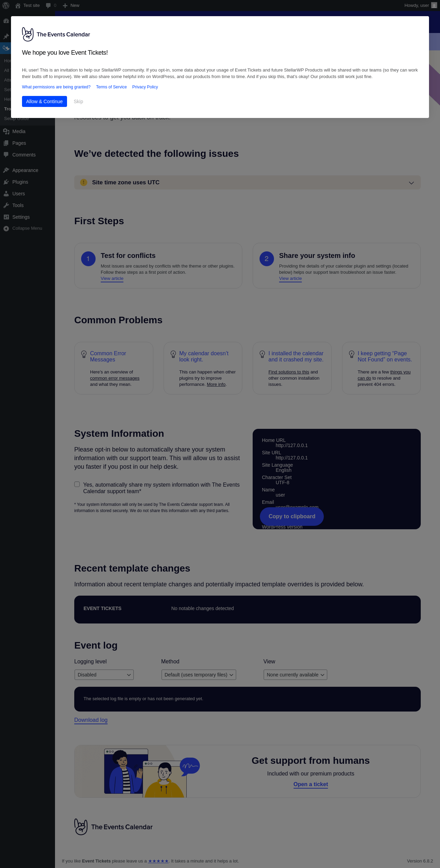Click the Collapse Menu arrow icon
This screenshot has width=440, height=868.
click(6, 228)
